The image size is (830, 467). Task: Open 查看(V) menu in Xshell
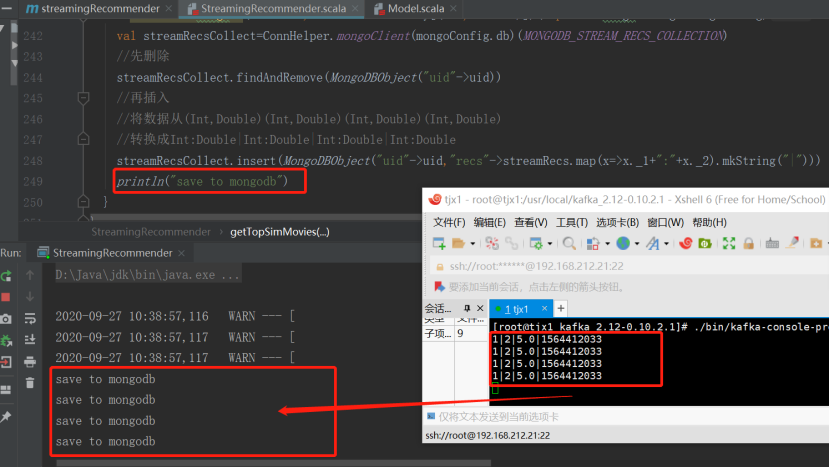pyautogui.click(x=530, y=222)
